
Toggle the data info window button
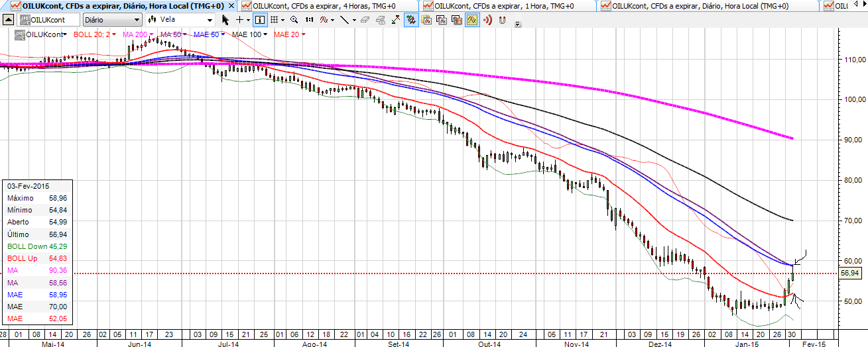point(260,20)
